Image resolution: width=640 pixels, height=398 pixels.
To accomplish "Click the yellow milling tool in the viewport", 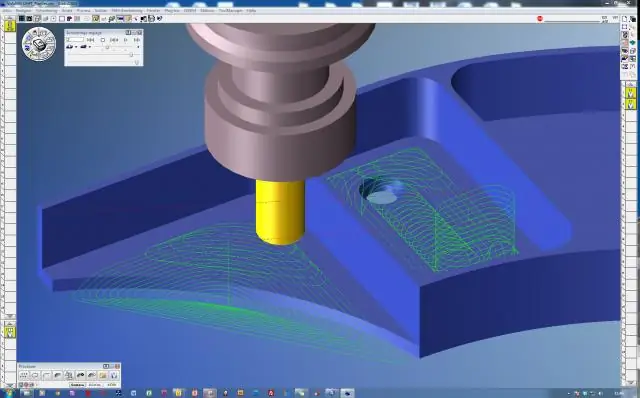I will tap(280, 212).
